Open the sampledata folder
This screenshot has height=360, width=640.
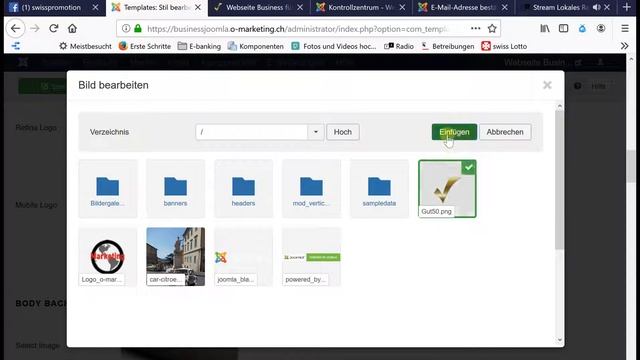pos(379,189)
